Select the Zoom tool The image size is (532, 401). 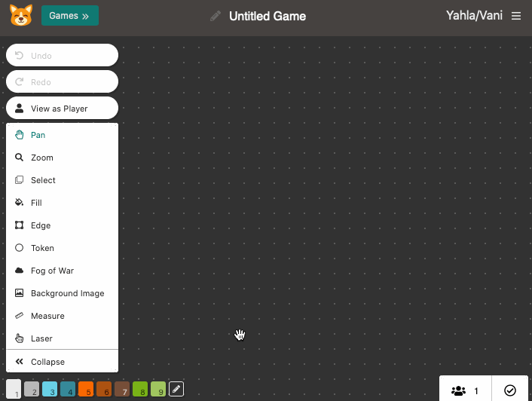(x=62, y=158)
